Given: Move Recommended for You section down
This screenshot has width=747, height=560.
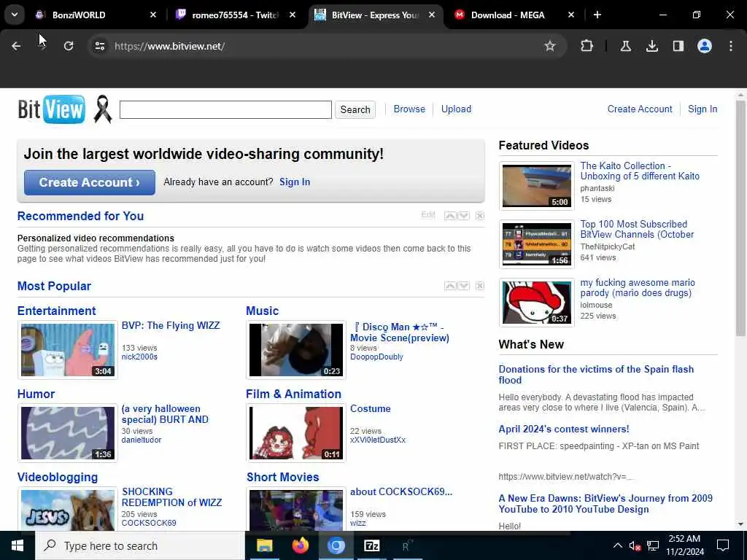Looking at the screenshot, I should (x=463, y=216).
